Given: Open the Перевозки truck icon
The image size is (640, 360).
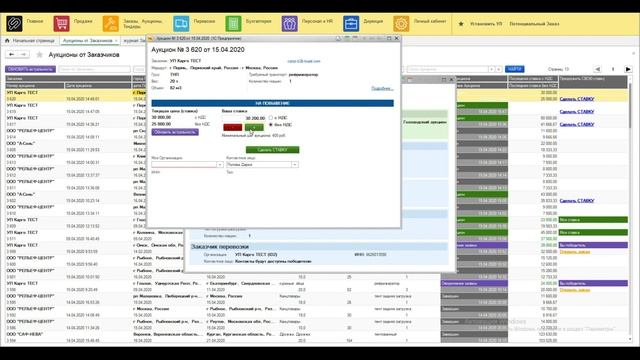Looking at the screenshot, I should 181,24.
